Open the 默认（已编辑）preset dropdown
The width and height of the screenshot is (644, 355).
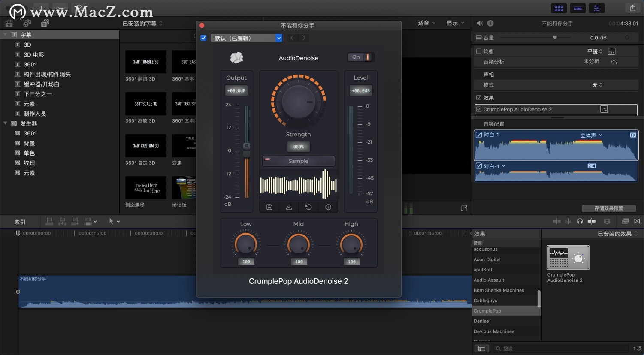pos(246,38)
